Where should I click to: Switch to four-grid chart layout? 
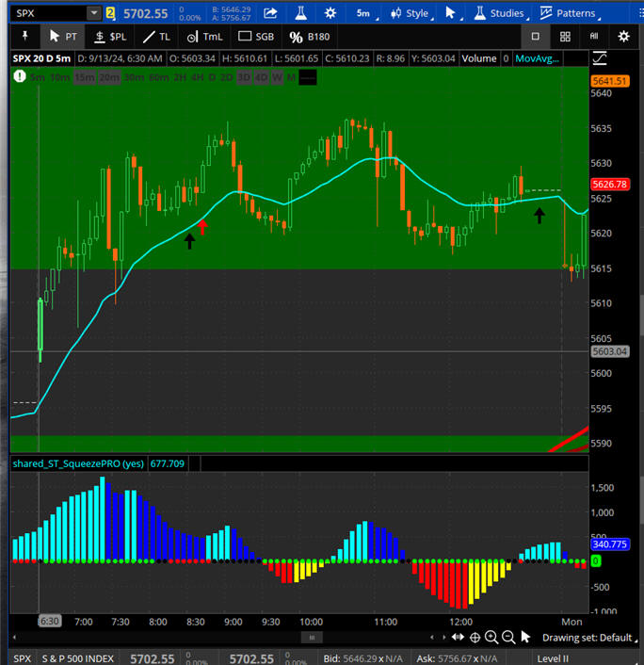coord(565,37)
